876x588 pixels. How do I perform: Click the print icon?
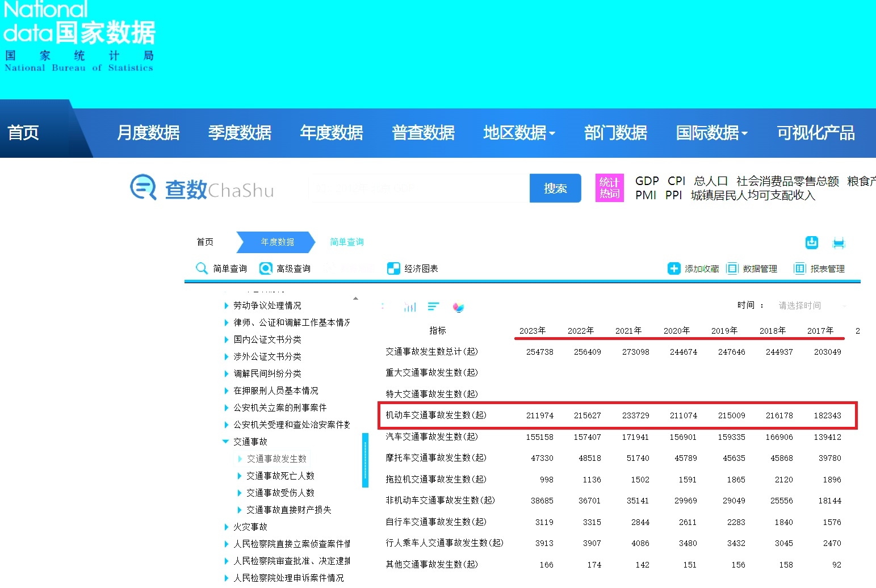(x=839, y=243)
